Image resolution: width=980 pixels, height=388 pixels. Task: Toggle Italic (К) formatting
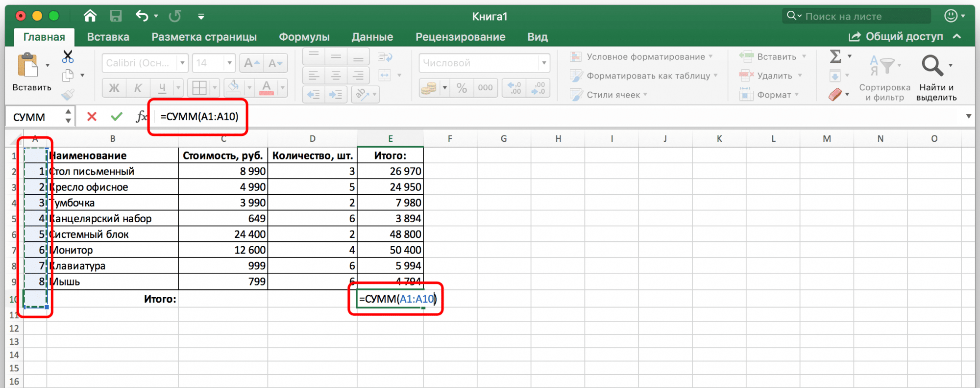click(138, 88)
